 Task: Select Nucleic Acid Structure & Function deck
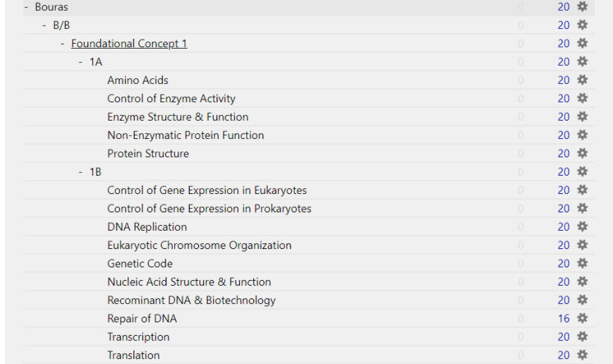click(189, 282)
